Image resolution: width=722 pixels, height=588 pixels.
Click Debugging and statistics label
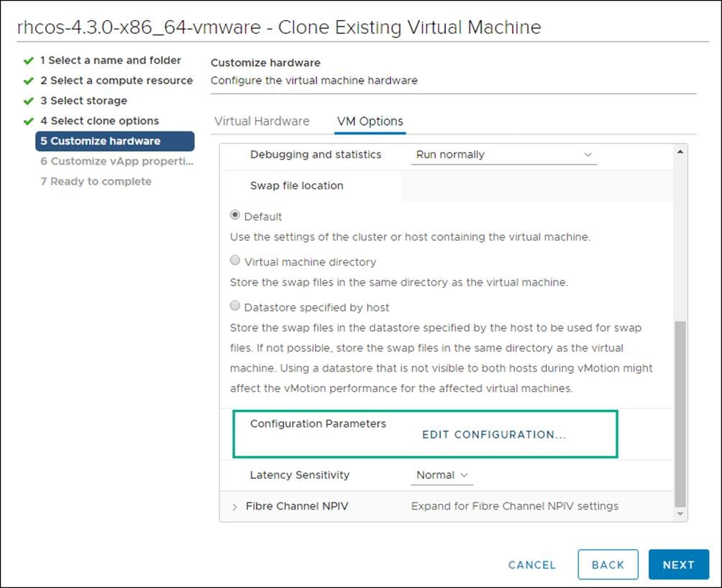(x=316, y=155)
